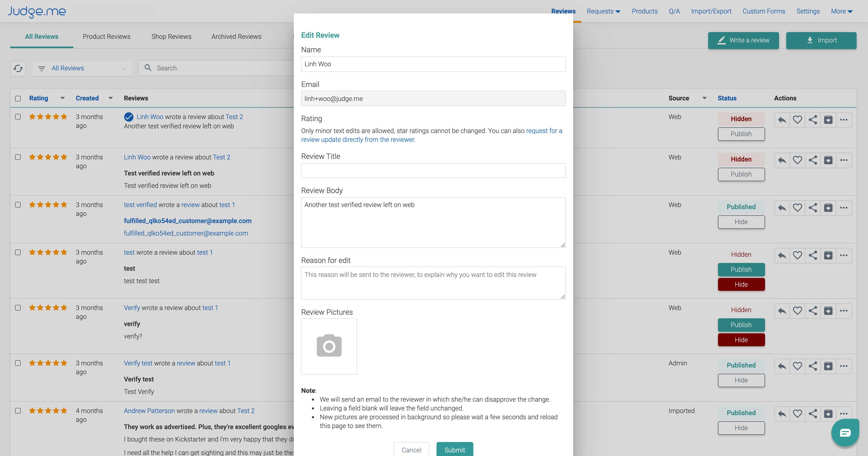
Task: Select checkbox for Andrew Patterson review
Action: (x=18, y=411)
